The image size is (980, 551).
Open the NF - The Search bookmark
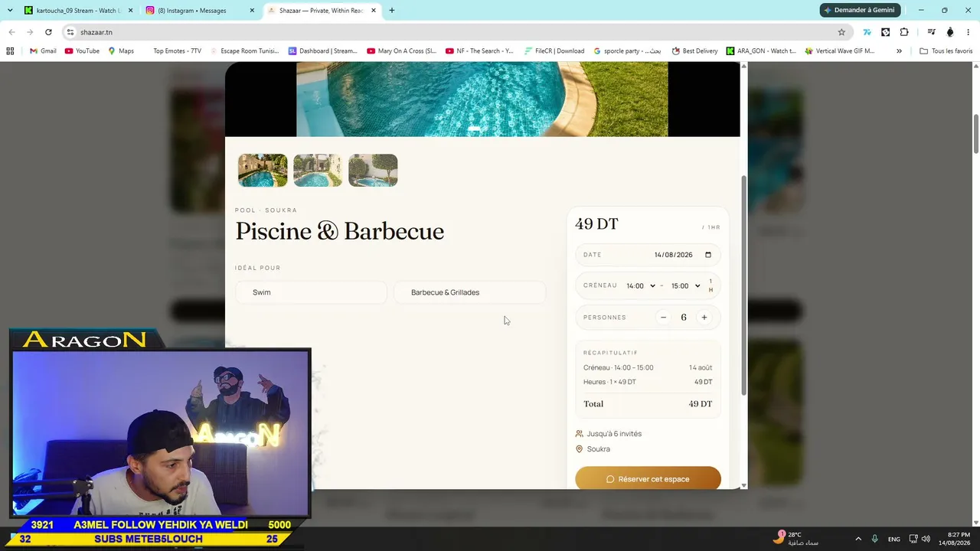[480, 51]
